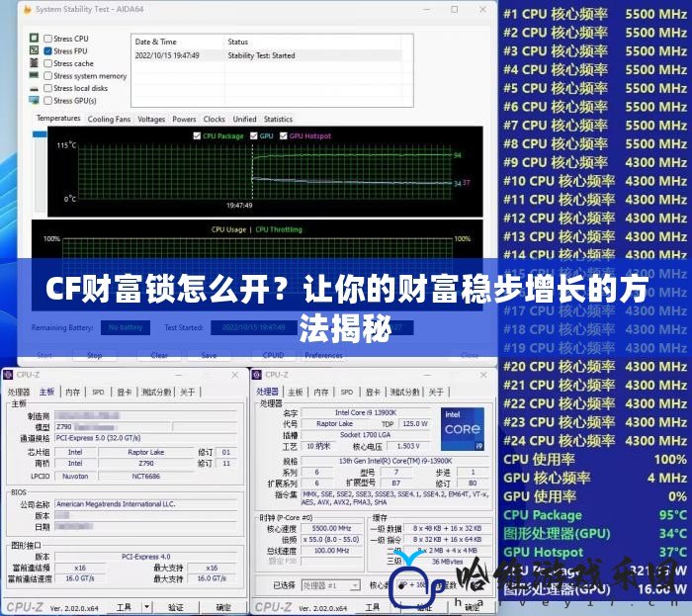Click the Intel Core i9 13900K name field
The height and width of the screenshot is (616, 692).
(366, 412)
